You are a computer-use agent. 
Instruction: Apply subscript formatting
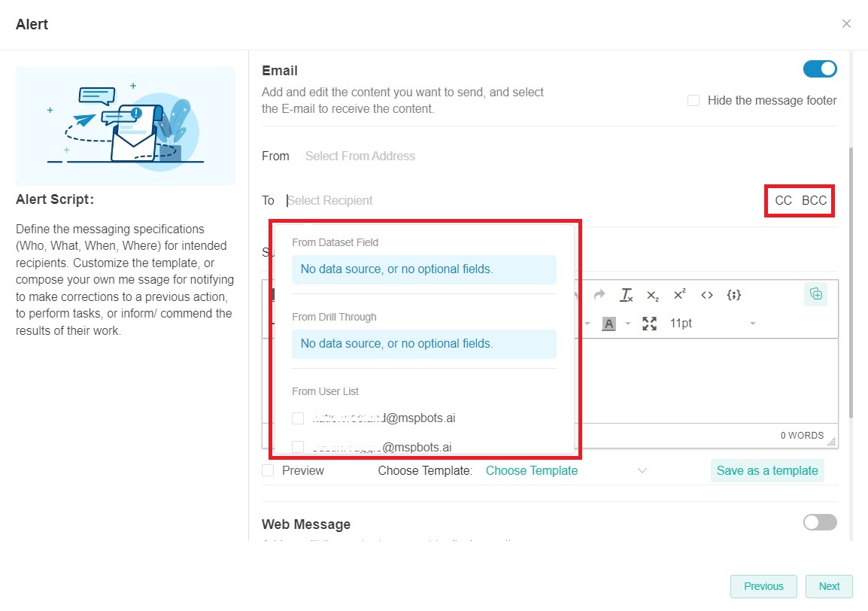click(652, 295)
